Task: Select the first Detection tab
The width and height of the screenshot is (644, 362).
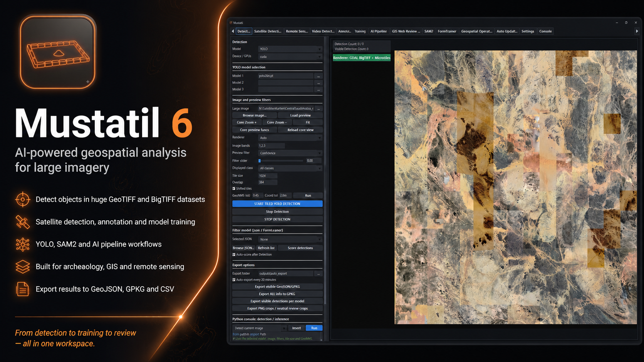Action: tap(244, 31)
